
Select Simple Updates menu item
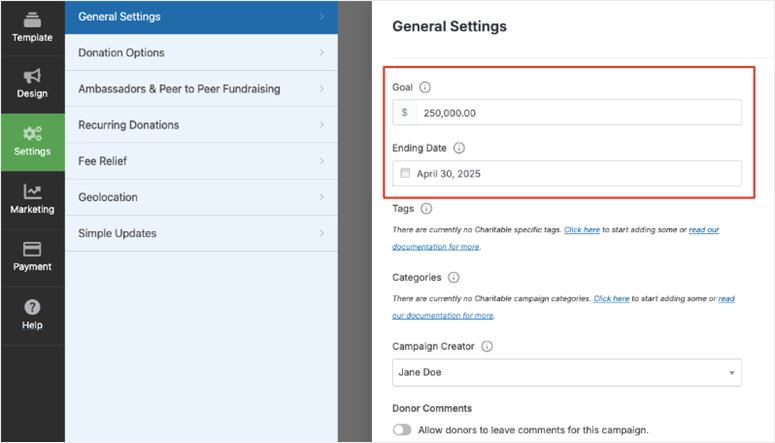202,233
